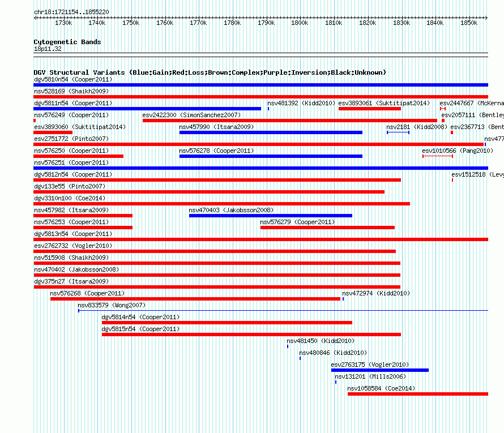
Task: Open nsv470402 (Jakobsson2008) label
Action: pyautogui.click(x=76, y=269)
